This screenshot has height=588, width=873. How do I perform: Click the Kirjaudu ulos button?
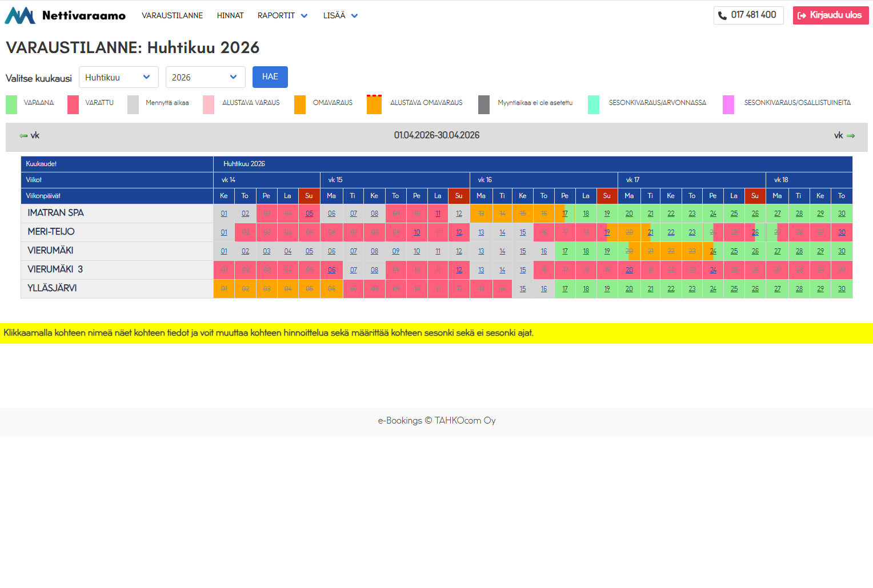[830, 15]
